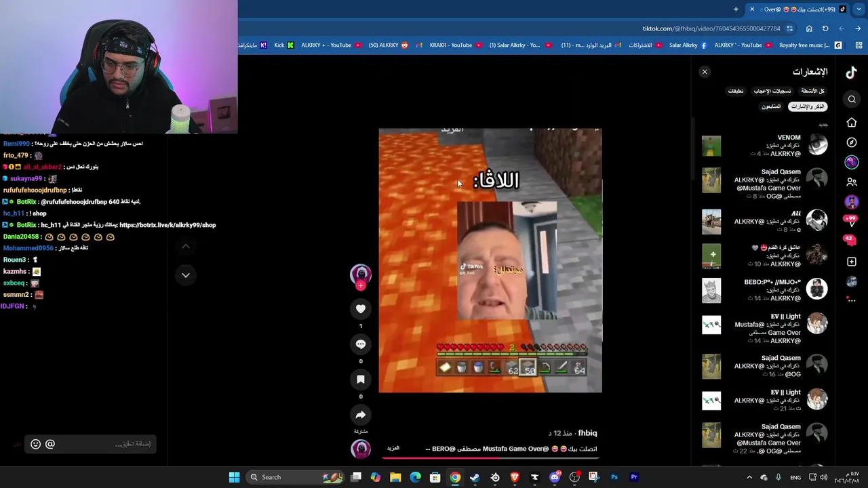Insert a mention with the @ icon
The height and width of the screenshot is (488, 868).
pyautogui.click(x=50, y=444)
